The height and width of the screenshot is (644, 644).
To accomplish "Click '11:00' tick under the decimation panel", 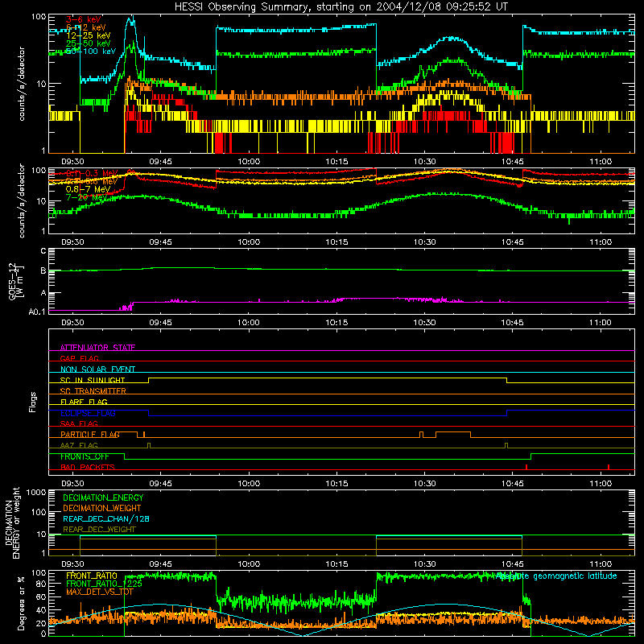I will (x=600, y=564).
